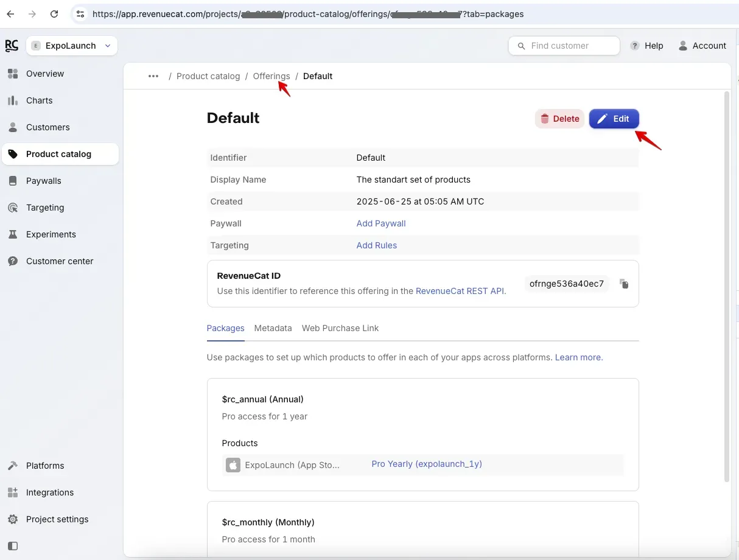The height and width of the screenshot is (560, 739).
Task: Click Product catalog in breadcrumb
Action: tap(208, 76)
